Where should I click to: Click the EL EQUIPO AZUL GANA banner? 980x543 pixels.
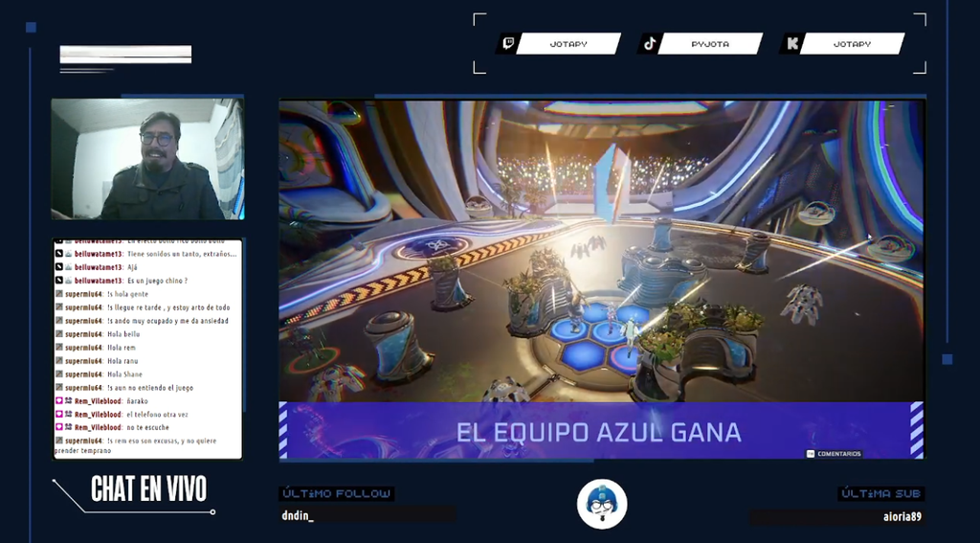(601, 431)
